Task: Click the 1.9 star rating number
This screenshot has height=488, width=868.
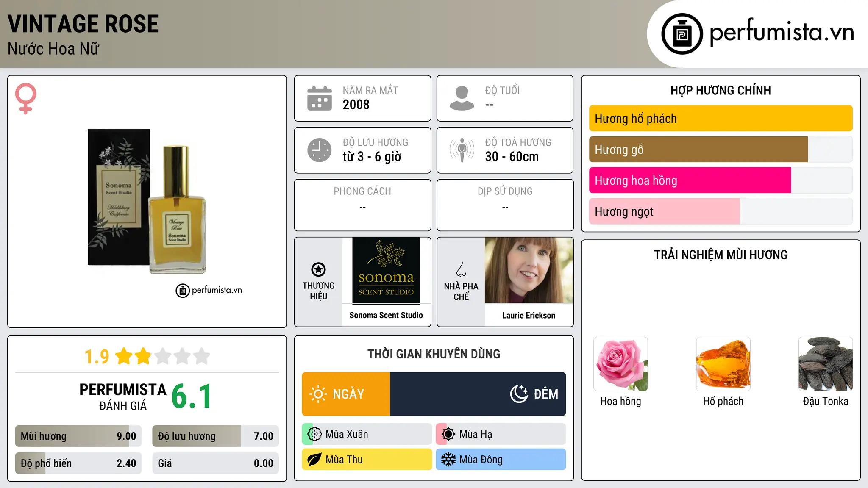Action: click(x=97, y=357)
